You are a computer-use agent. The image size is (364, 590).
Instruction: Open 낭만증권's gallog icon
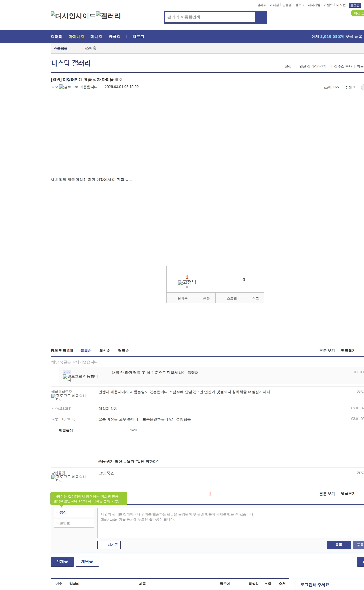pyautogui.click(x=69, y=478)
